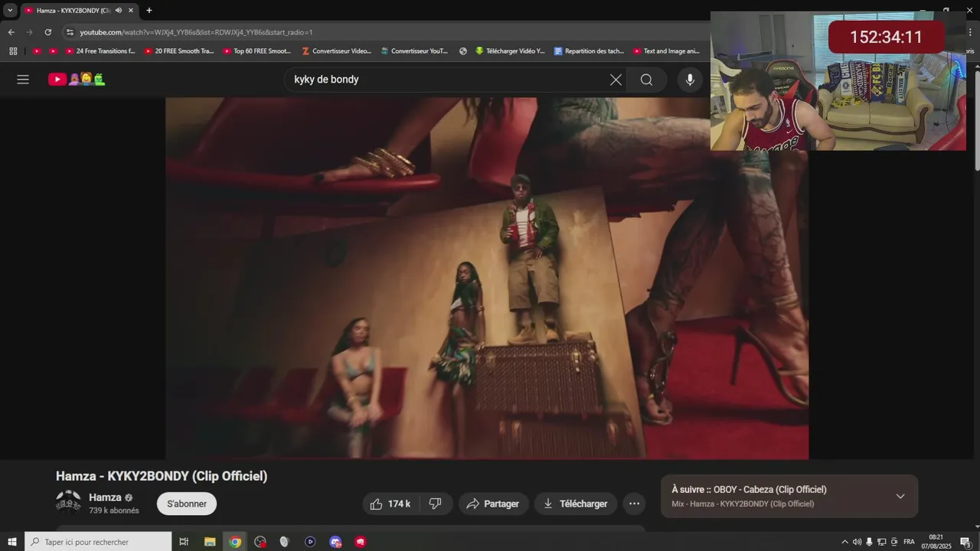Go to YouTube home via the logo
Screen dimensions: 980x551
click(77, 79)
